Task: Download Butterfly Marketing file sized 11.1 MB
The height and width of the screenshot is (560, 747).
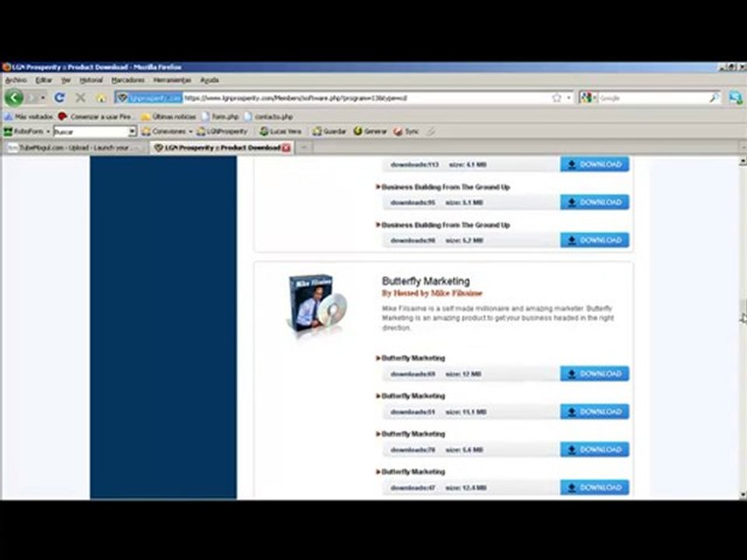Action: [594, 411]
